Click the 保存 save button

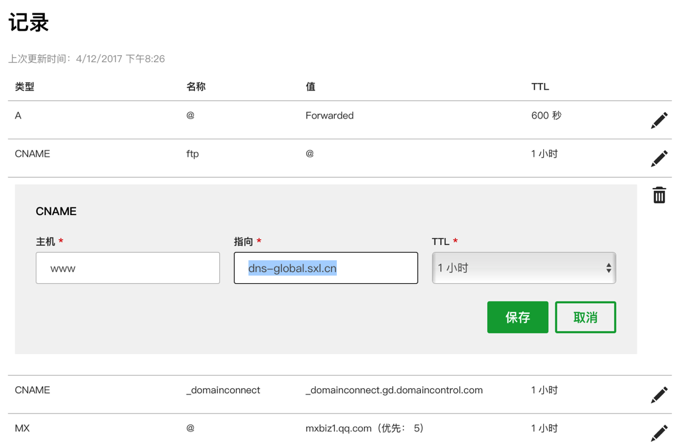[517, 317]
